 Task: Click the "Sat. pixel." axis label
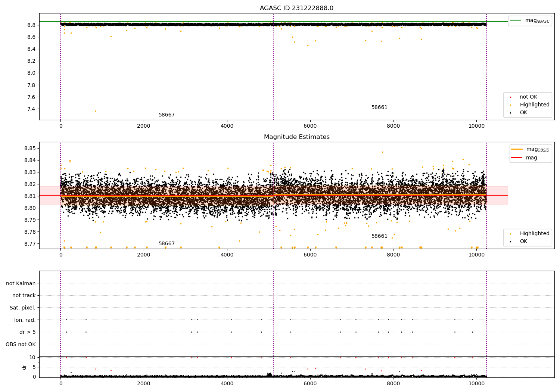(x=23, y=308)
